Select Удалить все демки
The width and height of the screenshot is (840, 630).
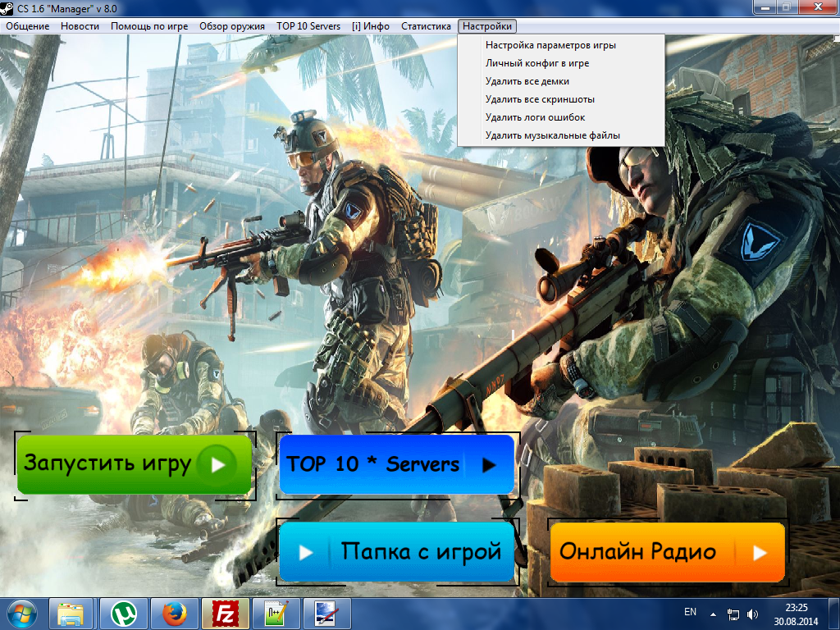click(x=561, y=81)
